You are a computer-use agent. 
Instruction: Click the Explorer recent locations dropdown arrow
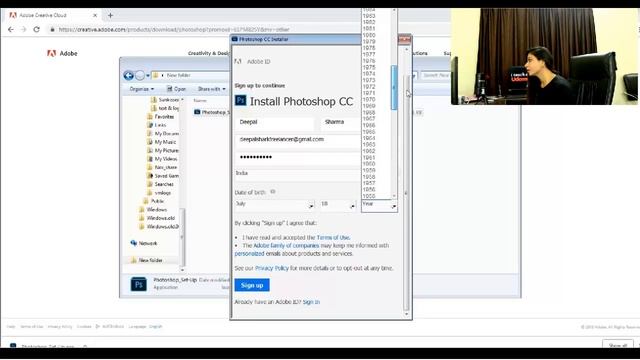148,76
